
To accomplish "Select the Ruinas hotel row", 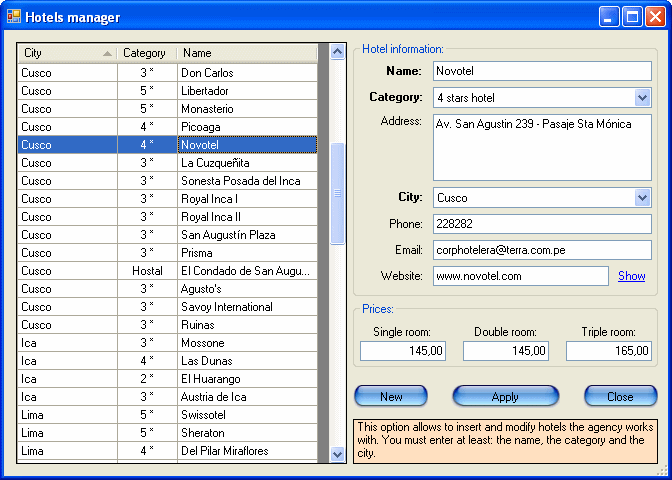I will [168, 325].
